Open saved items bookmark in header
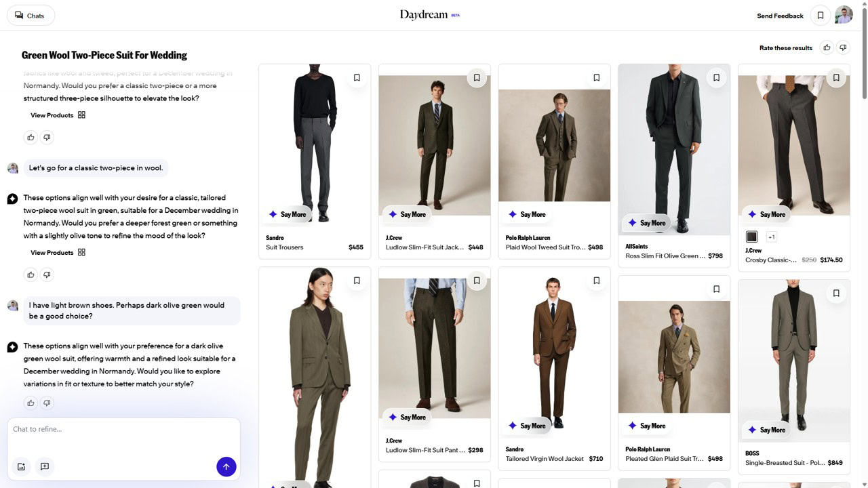The image size is (868, 488). [x=820, y=16]
